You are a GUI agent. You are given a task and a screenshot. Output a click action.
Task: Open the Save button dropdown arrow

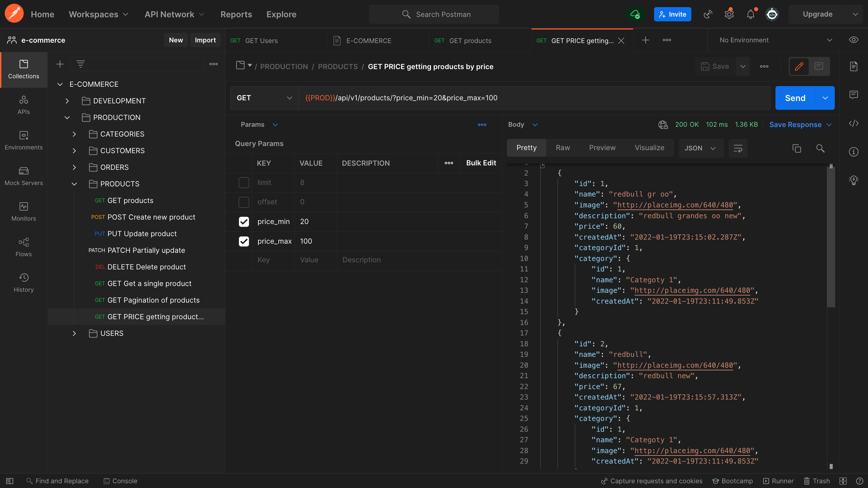pos(743,66)
